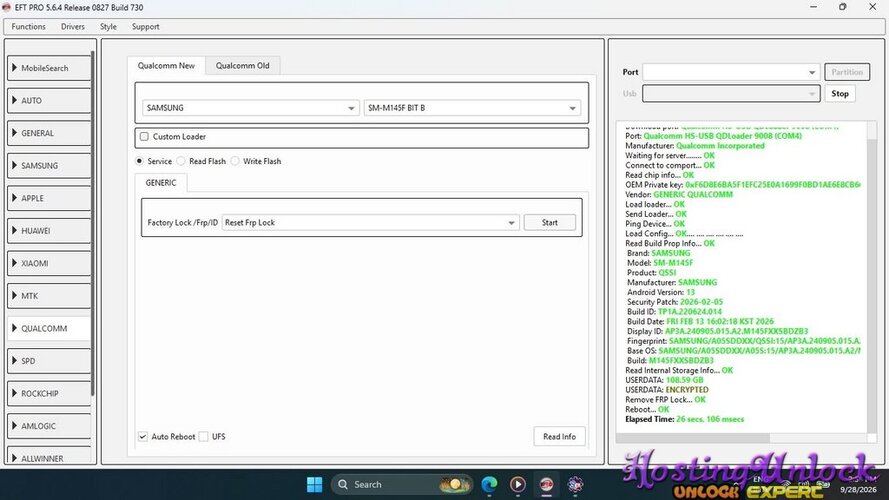
Task: Open the Port dropdown
Action: pyautogui.click(x=731, y=72)
